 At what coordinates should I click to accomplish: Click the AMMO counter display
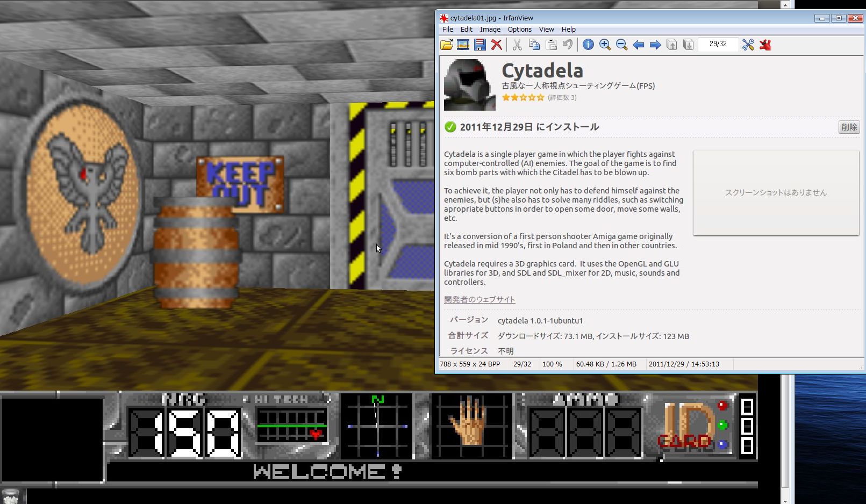tap(585, 431)
